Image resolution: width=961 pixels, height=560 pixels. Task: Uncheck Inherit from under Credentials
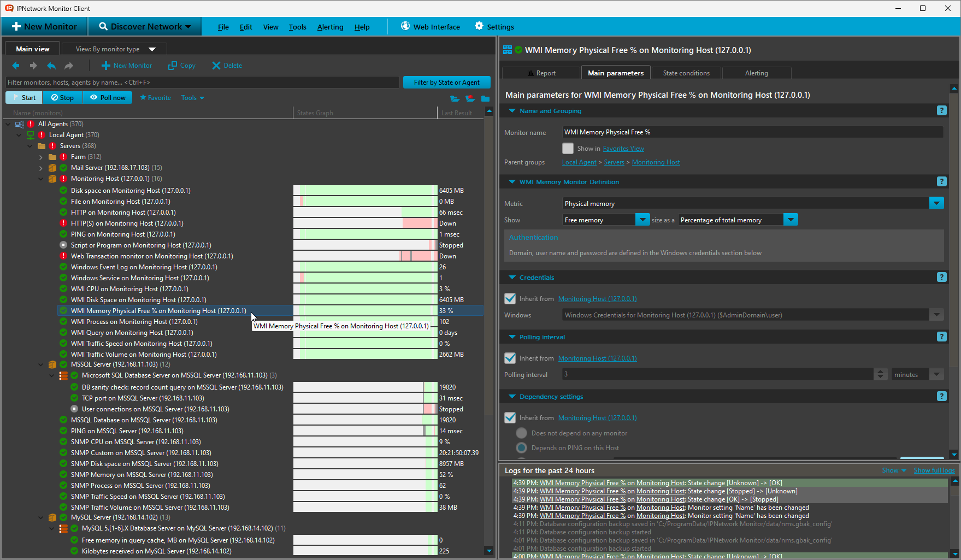(510, 299)
